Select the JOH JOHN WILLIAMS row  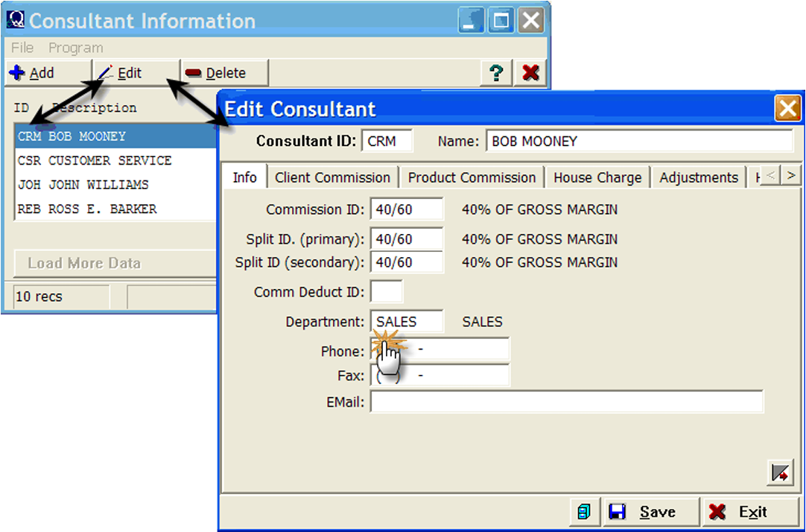coord(115,185)
